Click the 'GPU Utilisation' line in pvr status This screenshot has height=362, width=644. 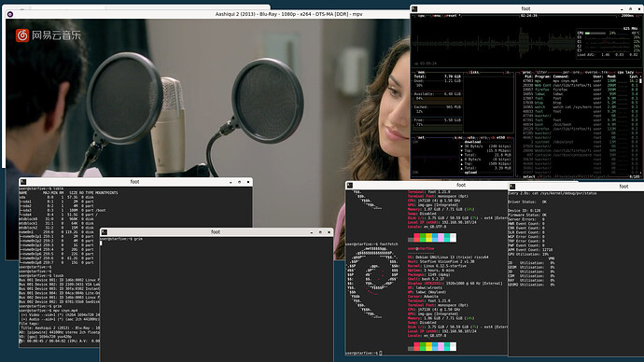[x=528, y=254]
